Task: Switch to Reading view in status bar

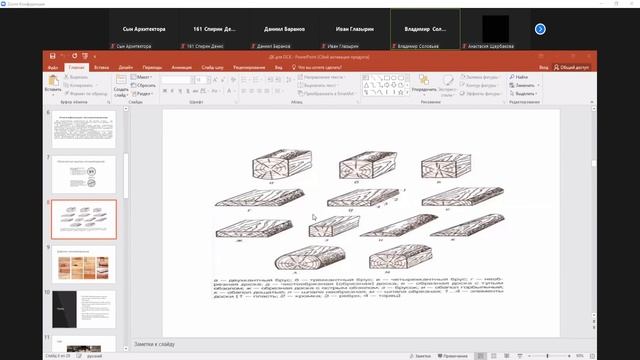Action: pos(507,356)
